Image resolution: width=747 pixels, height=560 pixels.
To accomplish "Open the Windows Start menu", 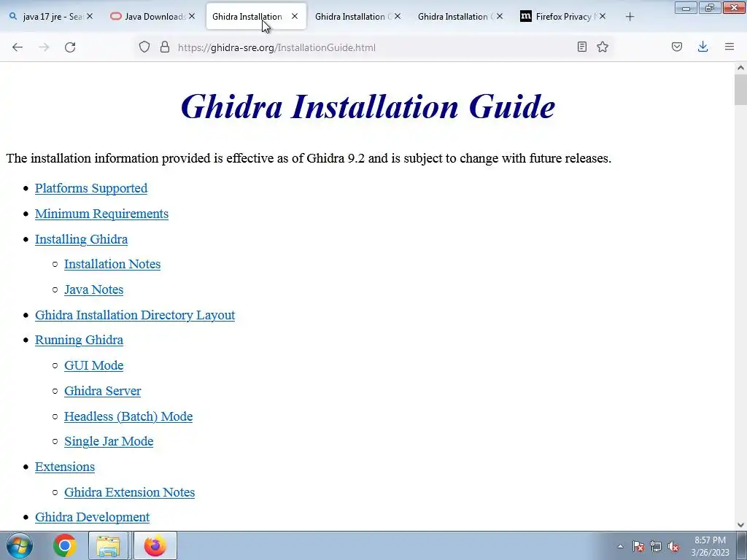I will tap(20, 545).
